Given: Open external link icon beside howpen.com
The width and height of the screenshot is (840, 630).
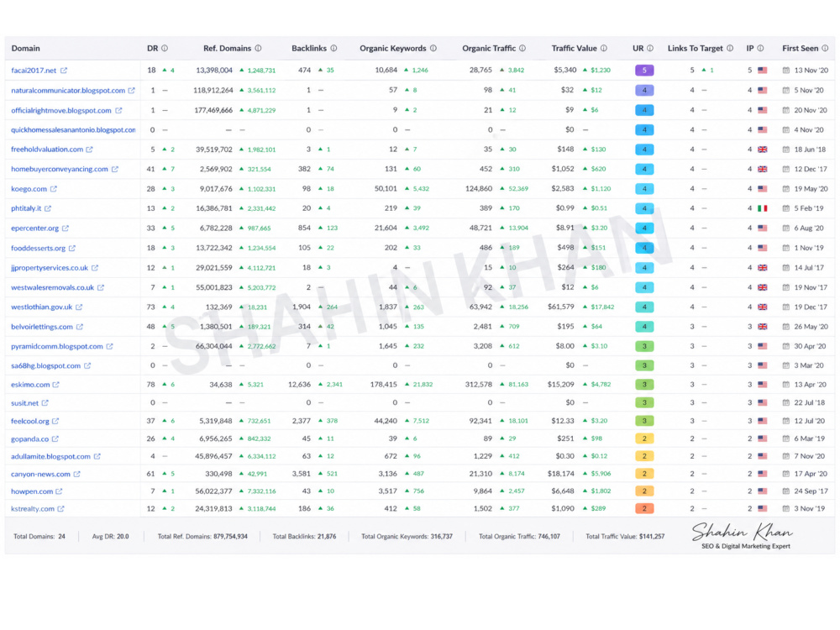Looking at the screenshot, I should coord(59,491).
